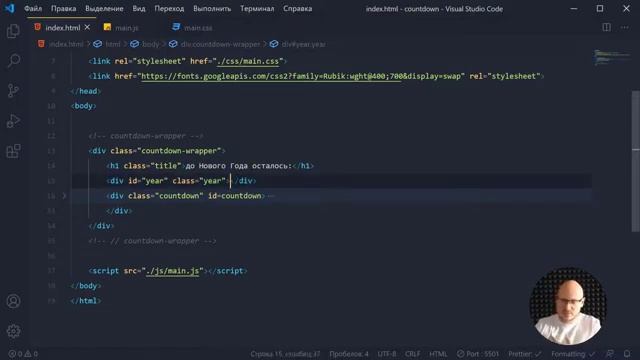Change language mode via HTML item
The image size is (640, 360).
pyautogui.click(x=438, y=354)
